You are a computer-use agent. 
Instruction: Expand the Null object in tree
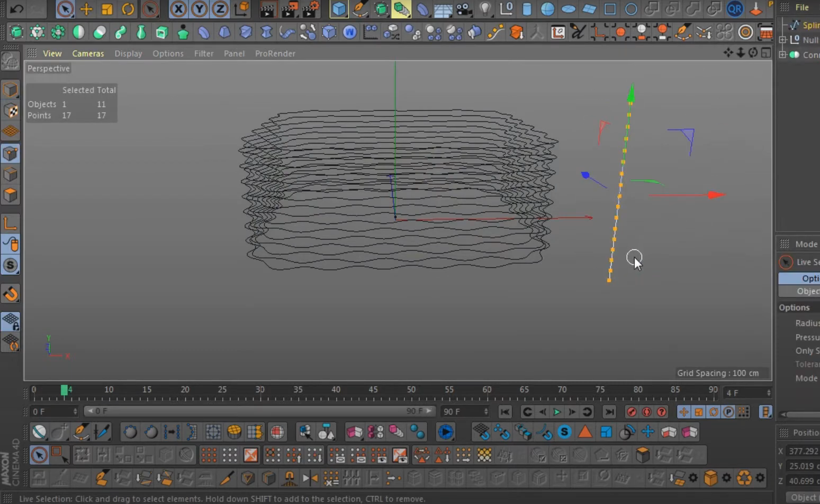tap(783, 40)
